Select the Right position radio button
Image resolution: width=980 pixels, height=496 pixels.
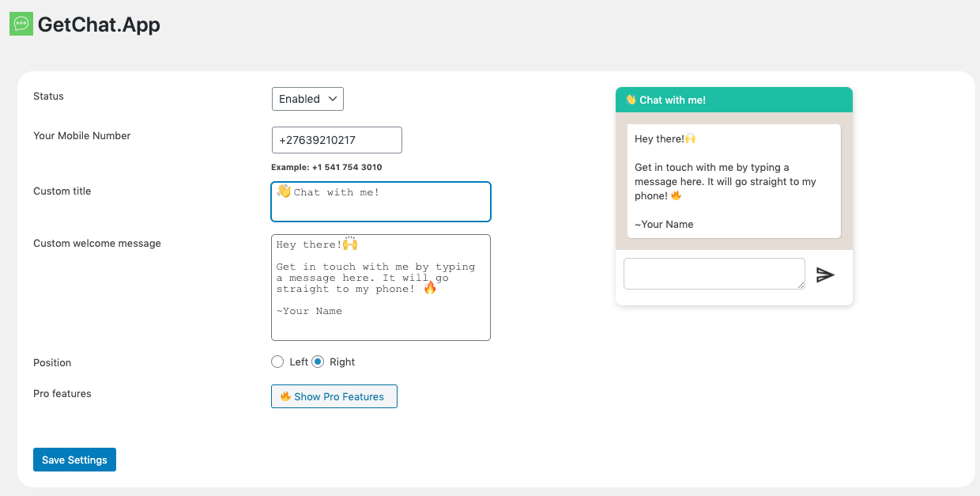pos(318,362)
